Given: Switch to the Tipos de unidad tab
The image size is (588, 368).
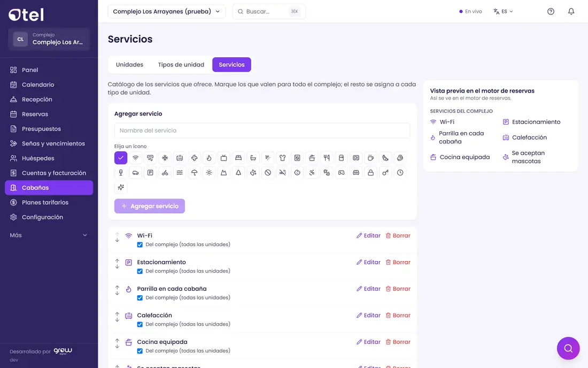Looking at the screenshot, I should coord(181,65).
